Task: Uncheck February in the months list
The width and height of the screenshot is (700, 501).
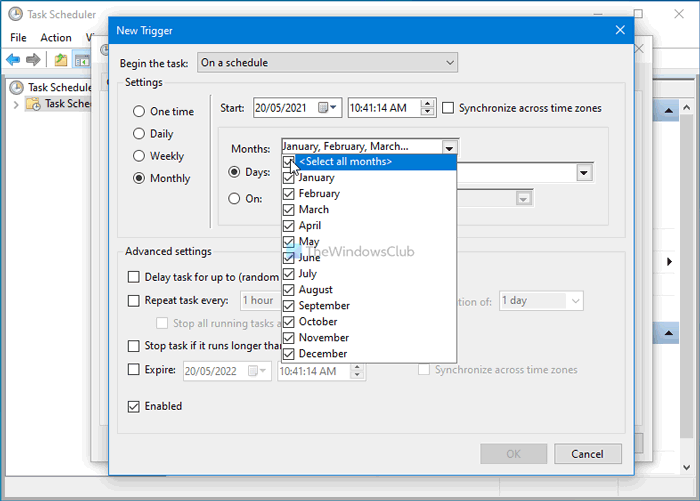Action: (289, 194)
